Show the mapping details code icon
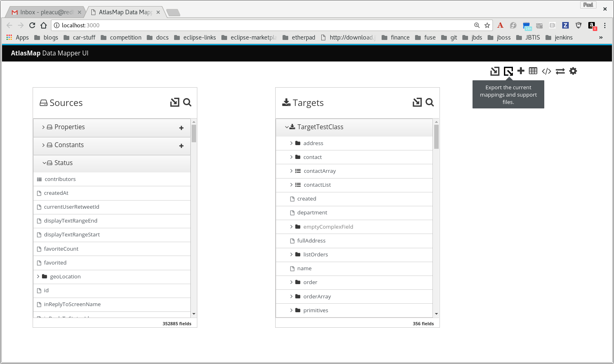Viewport: 614px width, 364px height. pos(546,71)
